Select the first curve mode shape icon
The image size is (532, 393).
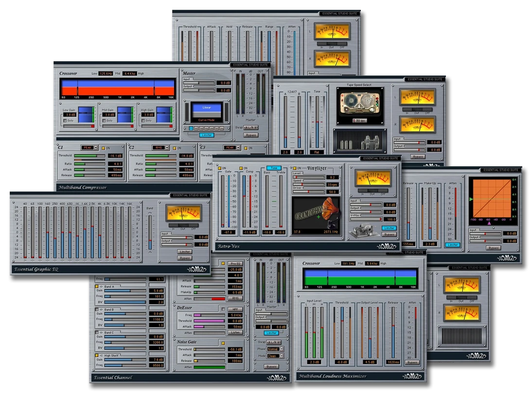(191, 129)
